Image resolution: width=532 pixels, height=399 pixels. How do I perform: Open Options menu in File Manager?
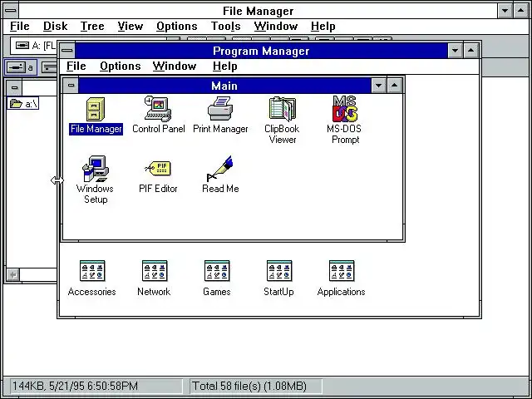[177, 26]
